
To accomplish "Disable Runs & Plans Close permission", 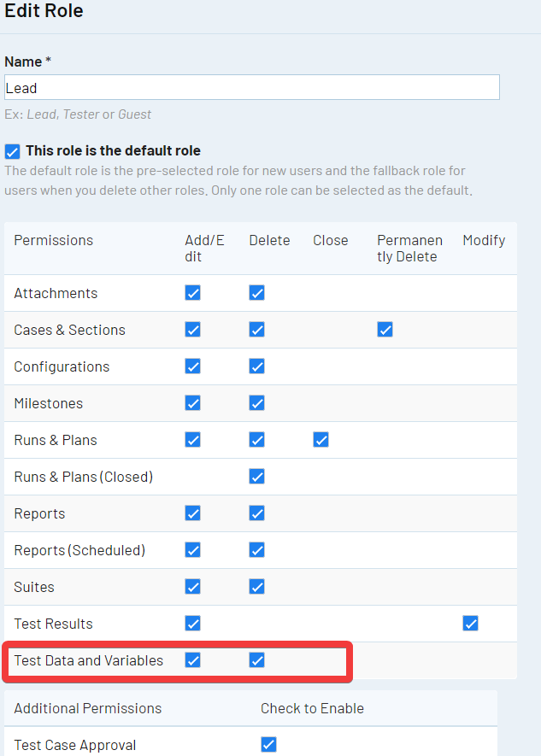I will click(321, 440).
